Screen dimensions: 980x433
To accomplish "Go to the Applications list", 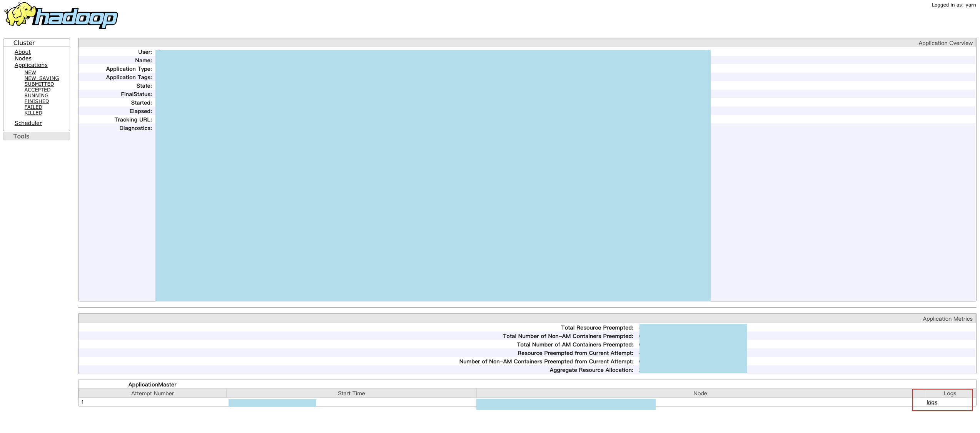I will 31,65.
